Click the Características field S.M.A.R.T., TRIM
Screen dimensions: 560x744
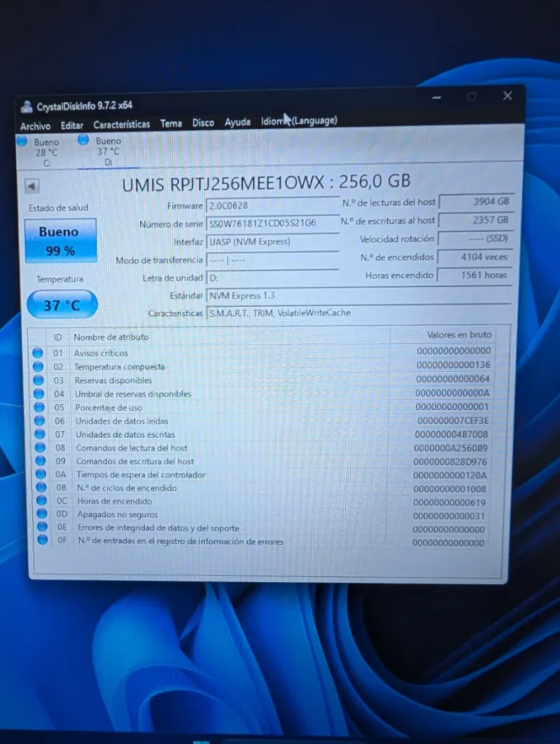359,313
